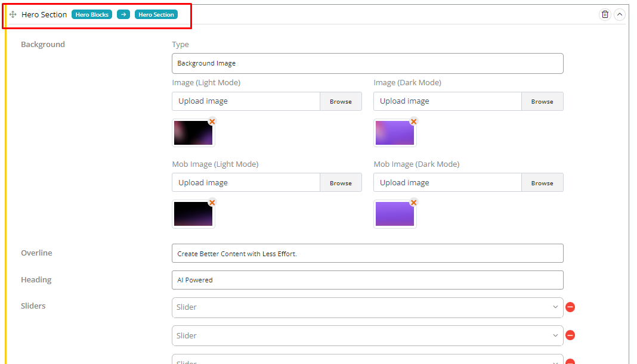Select the purple Image (Dark Mode) thumbnail
Screen dimensions: 637x364
click(x=394, y=133)
